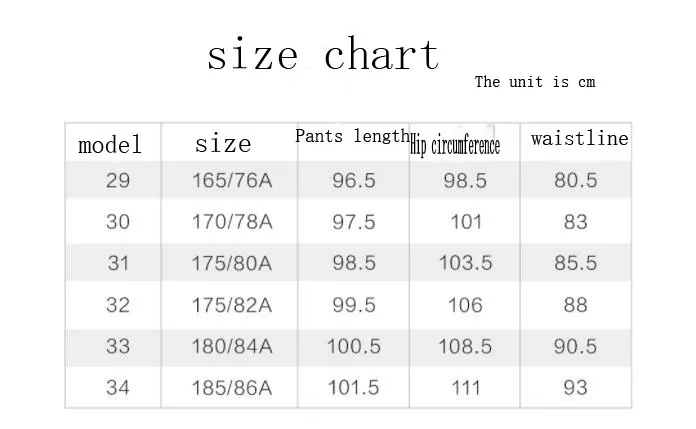
Task: Select the 170/78A size cell
Action: click(232, 222)
